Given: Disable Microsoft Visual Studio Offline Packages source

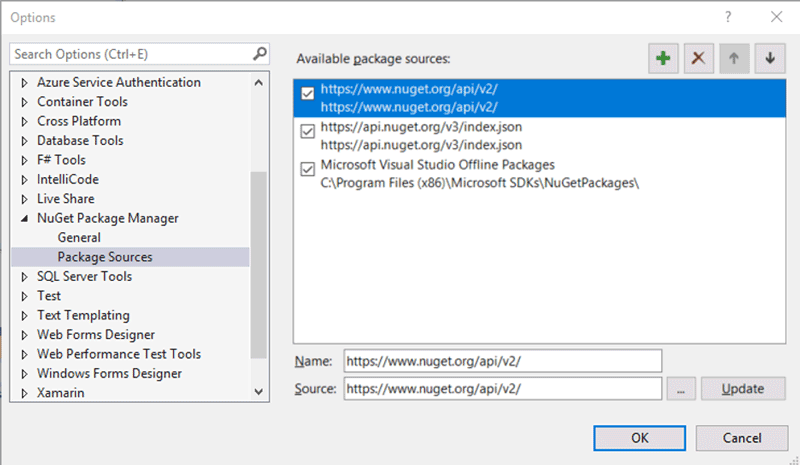Looking at the screenshot, I should click(x=308, y=170).
